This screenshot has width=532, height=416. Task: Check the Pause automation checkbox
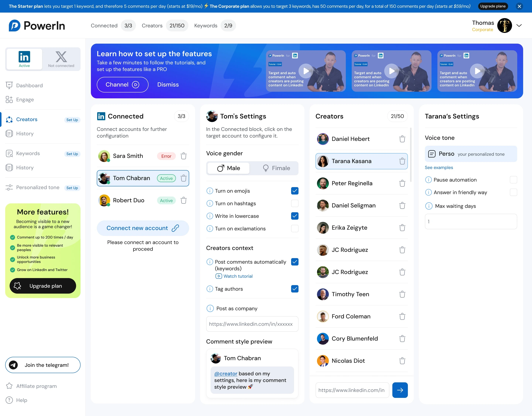tap(513, 180)
